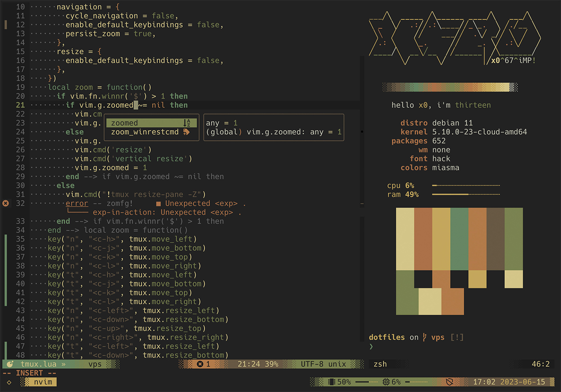Click the error sign in line 32 gutter

point(6,203)
